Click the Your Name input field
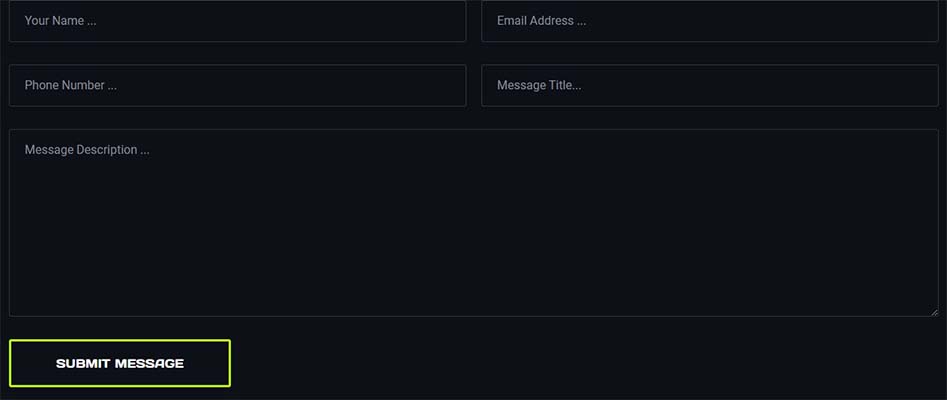 click(x=237, y=21)
